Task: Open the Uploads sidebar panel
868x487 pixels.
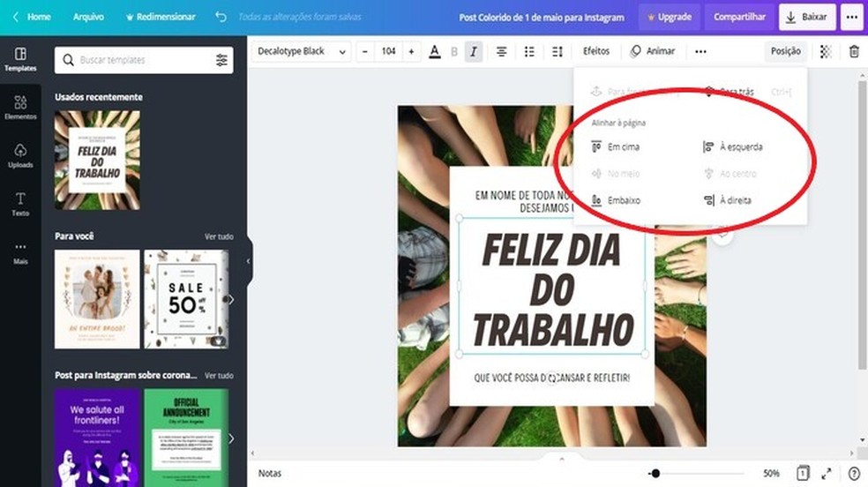Action: tap(20, 155)
